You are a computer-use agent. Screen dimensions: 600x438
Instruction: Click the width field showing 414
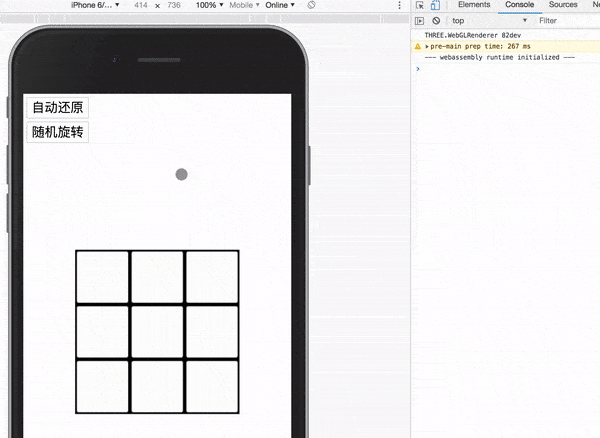tap(141, 5)
